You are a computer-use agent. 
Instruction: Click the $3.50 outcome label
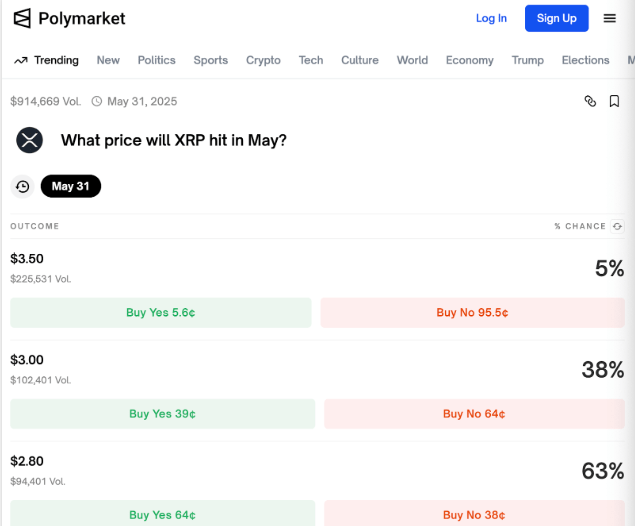tap(27, 259)
